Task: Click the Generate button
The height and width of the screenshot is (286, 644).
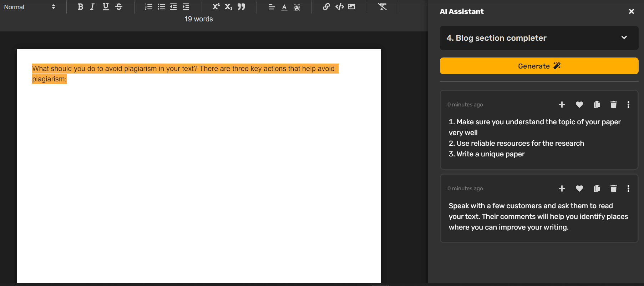Action: 539,66
